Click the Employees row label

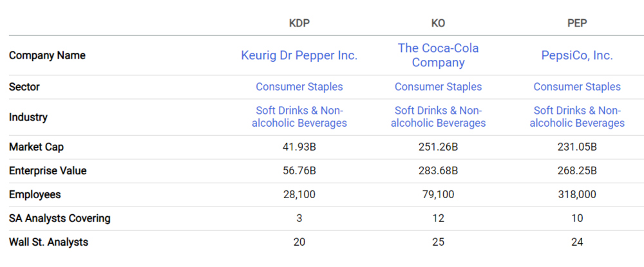(33, 194)
